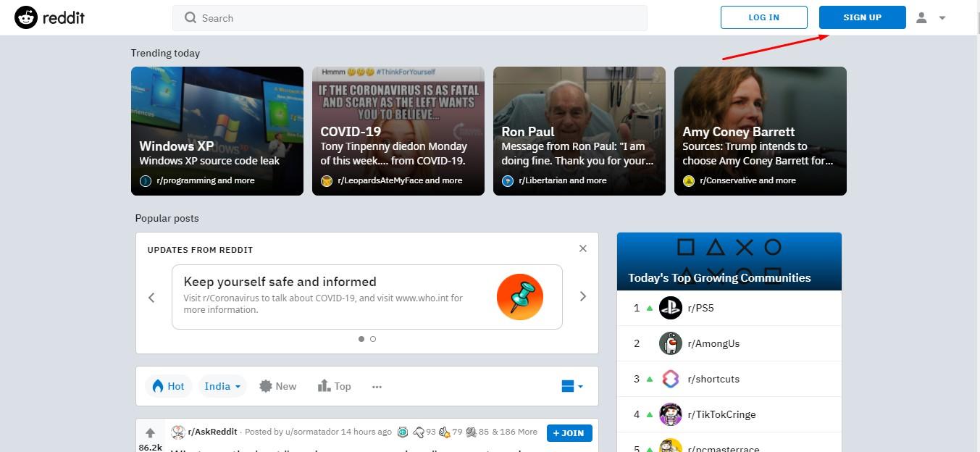This screenshot has width=980, height=452.
Task: Click 'Keep yourself safe and informed' heading
Action: pyautogui.click(x=280, y=282)
